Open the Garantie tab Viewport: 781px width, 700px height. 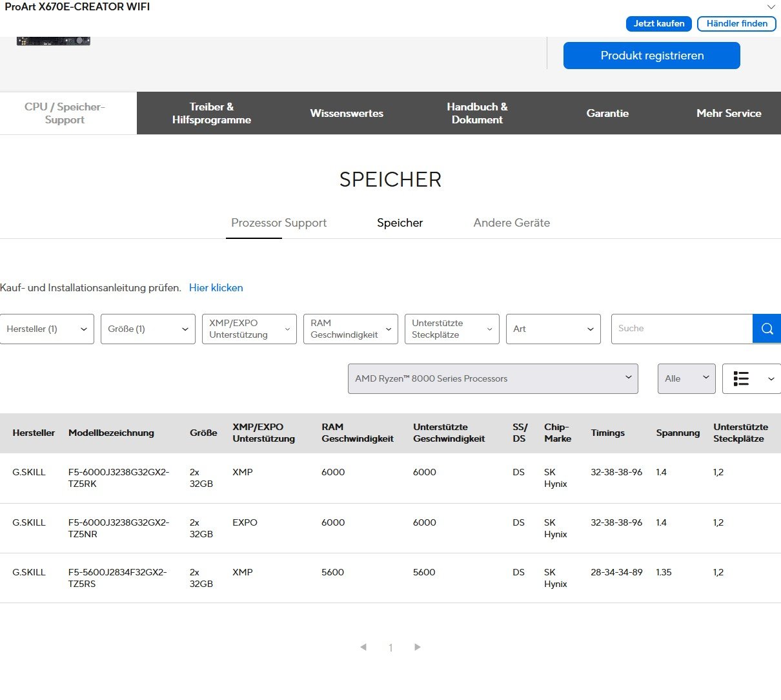pos(607,113)
